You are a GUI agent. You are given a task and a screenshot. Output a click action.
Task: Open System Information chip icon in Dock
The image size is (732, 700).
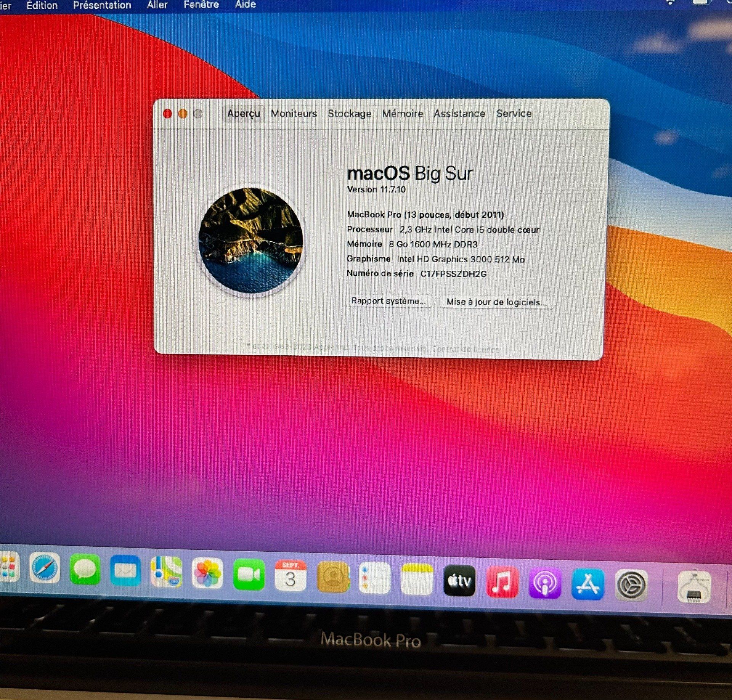pos(694,586)
